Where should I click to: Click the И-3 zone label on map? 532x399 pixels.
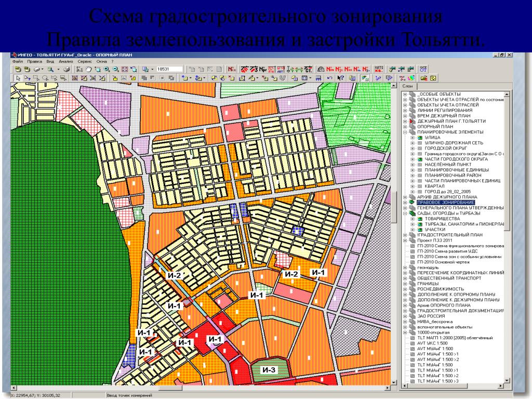pyautogui.click(x=269, y=369)
